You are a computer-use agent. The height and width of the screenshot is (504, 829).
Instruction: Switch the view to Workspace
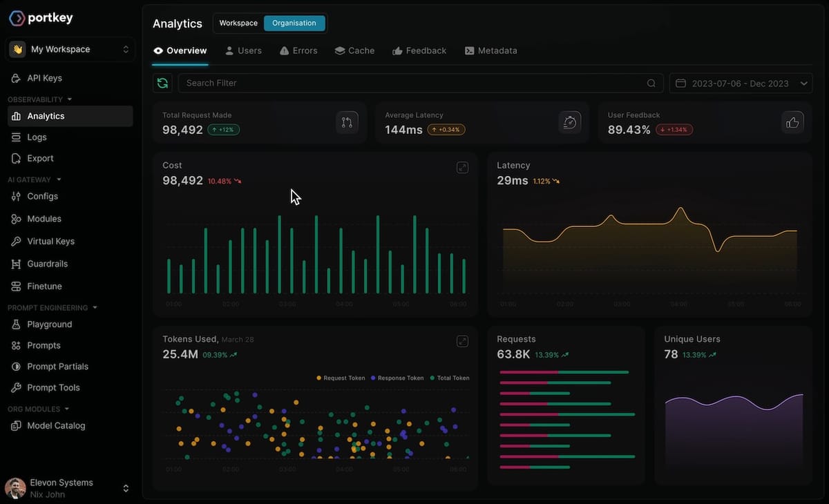point(238,23)
